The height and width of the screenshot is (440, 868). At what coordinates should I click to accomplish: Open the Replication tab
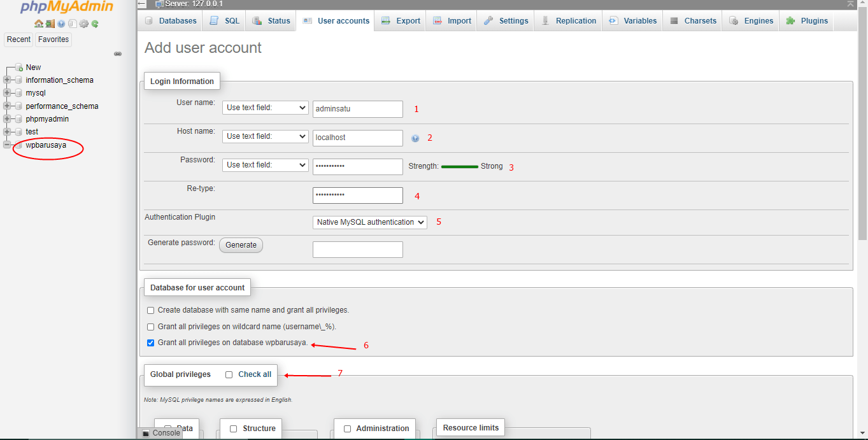[567, 20]
